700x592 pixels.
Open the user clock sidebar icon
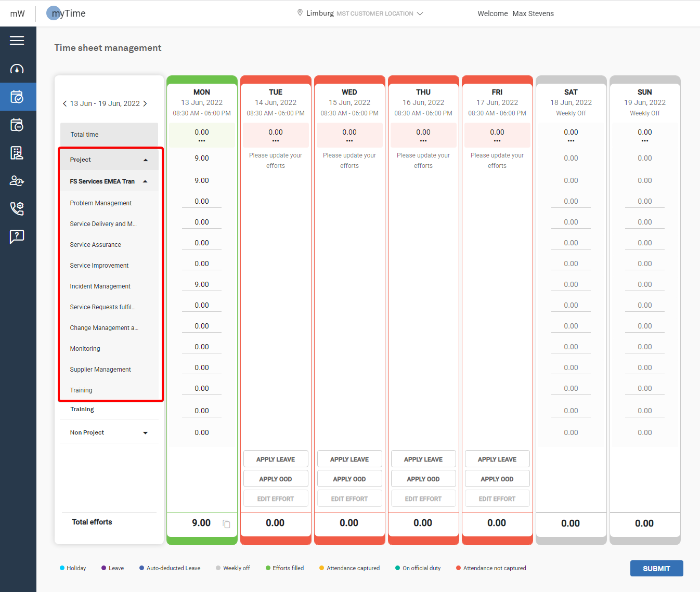click(x=17, y=181)
